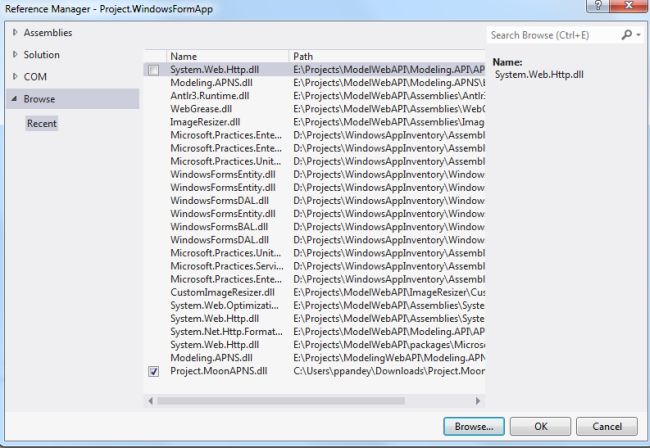The height and width of the screenshot is (448, 650).
Task: Select the CustomImageResizer.dll row
Action: coord(314,292)
